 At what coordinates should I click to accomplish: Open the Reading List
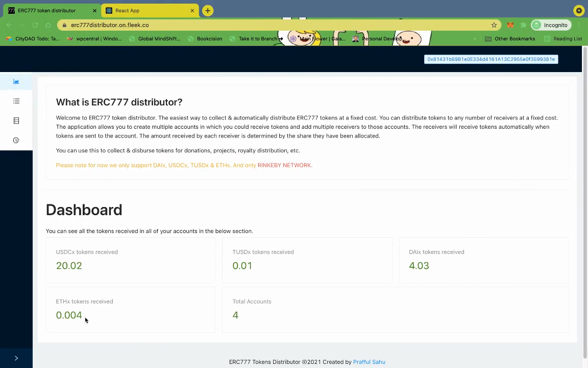[563, 39]
